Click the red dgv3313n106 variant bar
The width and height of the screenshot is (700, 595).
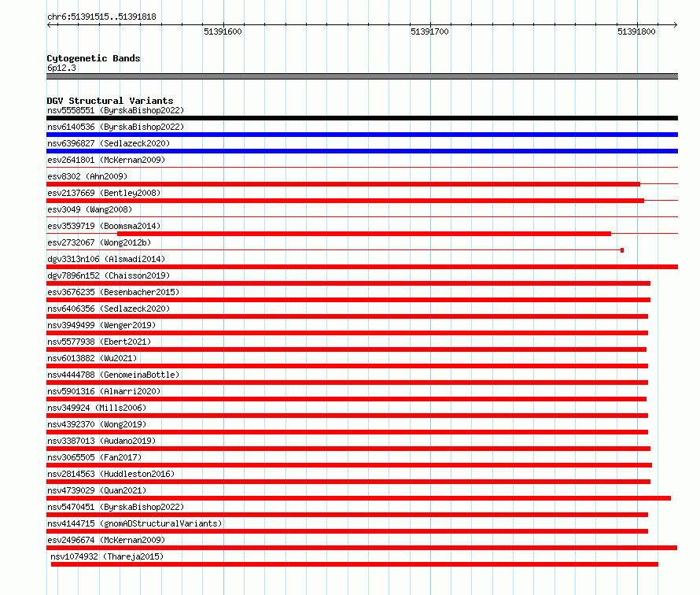click(362, 267)
